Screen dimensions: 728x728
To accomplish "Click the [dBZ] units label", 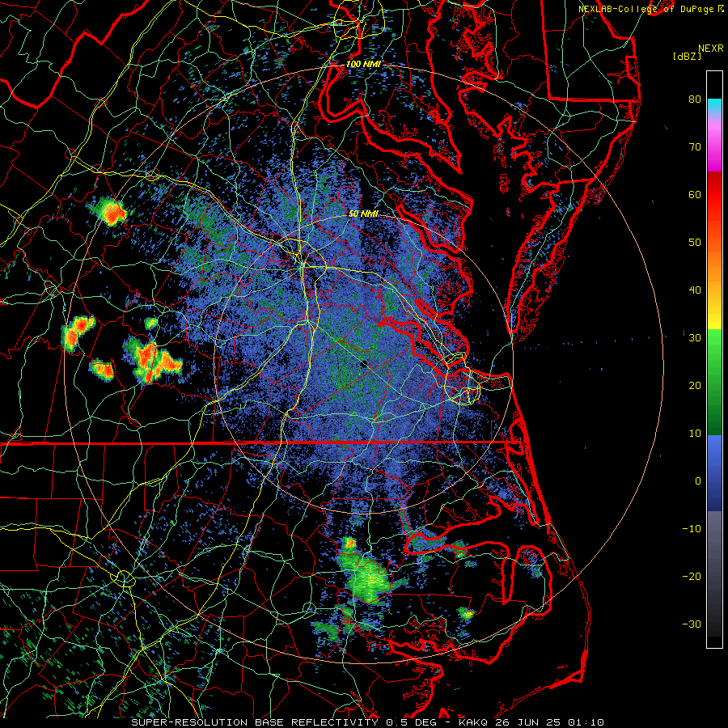I will pos(687,57).
